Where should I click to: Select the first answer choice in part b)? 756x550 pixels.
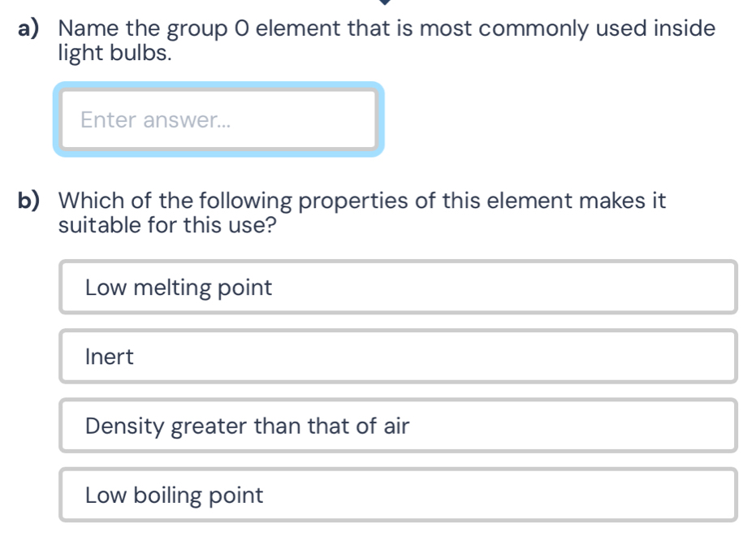point(399,287)
